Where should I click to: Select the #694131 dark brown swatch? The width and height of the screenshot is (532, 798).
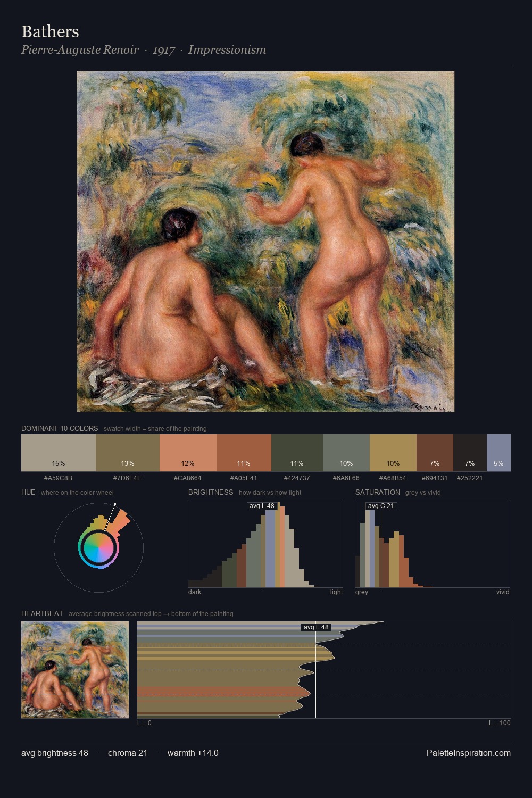coord(435,453)
